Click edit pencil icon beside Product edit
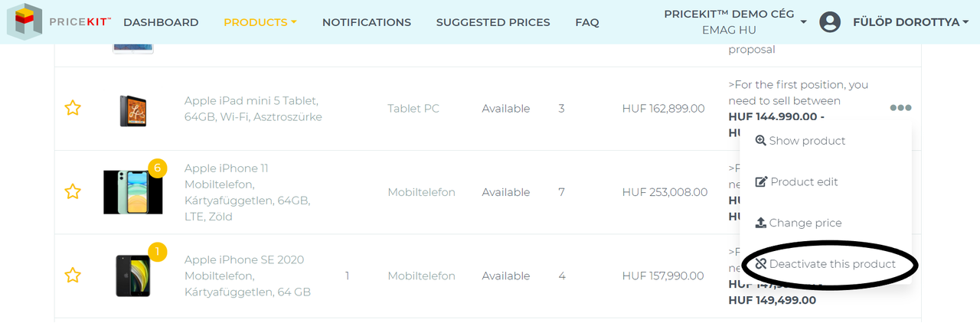The height and width of the screenshot is (323, 980). (x=761, y=182)
